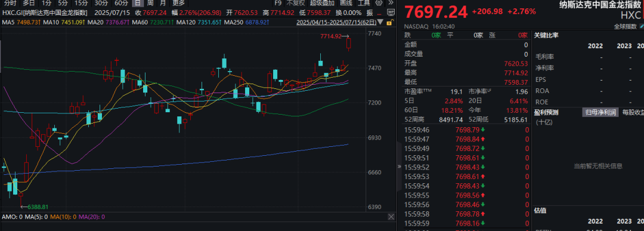Image resolution: width=644 pixels, height=231 pixels.
Task: Expand the date range dropdown triangle
Action: pyautogui.click(x=380, y=21)
